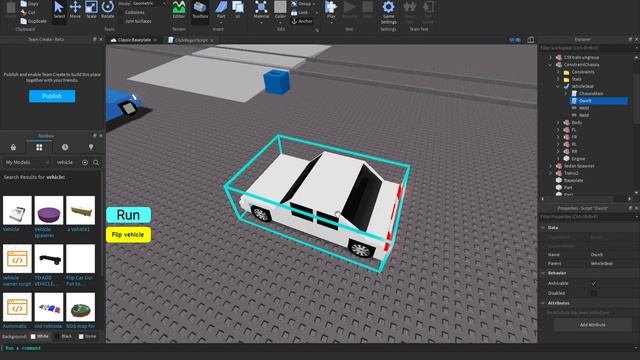640x360 pixels.
Task: Click the Color tool in the ribbon
Action: [x=280, y=10]
